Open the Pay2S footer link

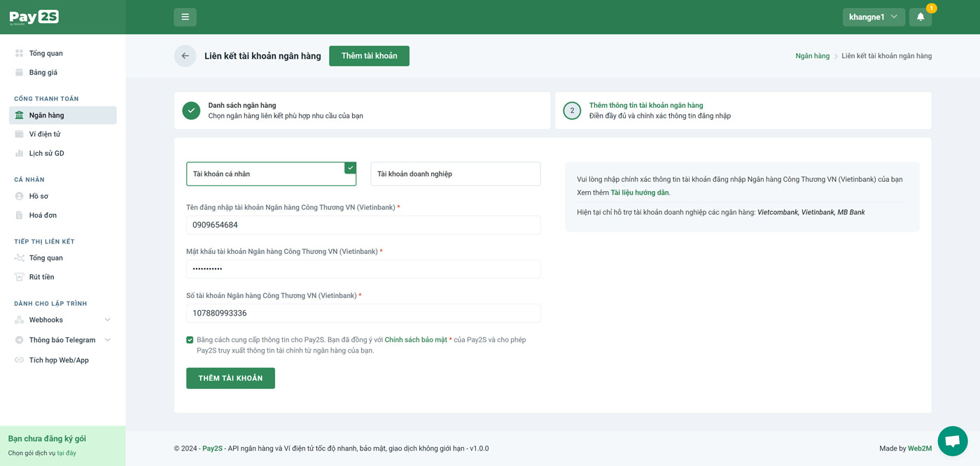pos(212,449)
